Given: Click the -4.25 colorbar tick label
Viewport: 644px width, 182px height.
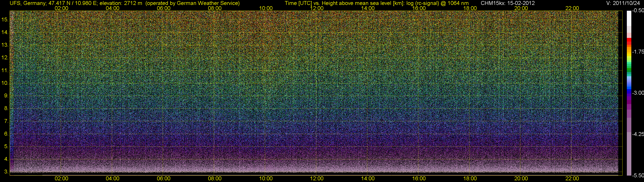Looking at the screenshot, I should click(x=638, y=134).
